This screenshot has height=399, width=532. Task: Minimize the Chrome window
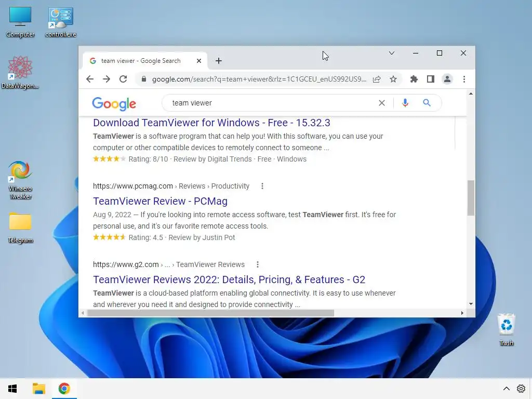[415, 53]
